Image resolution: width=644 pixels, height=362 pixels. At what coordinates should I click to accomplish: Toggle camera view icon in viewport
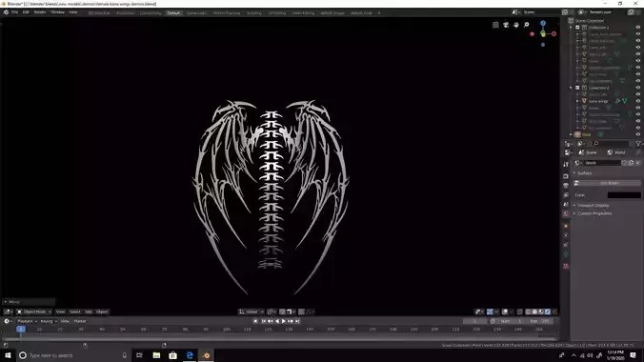(506, 25)
